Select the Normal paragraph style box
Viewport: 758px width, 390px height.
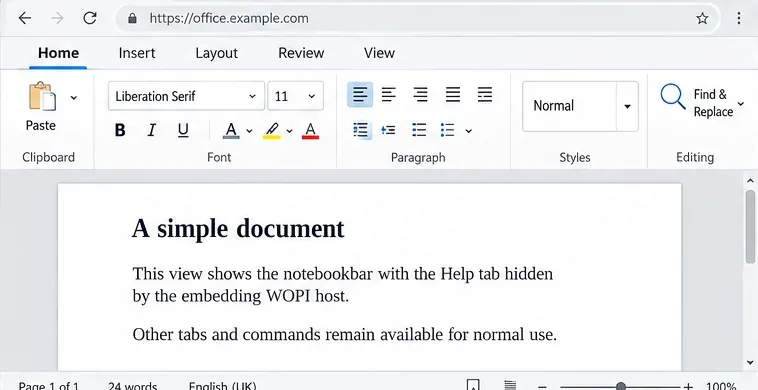pos(569,106)
